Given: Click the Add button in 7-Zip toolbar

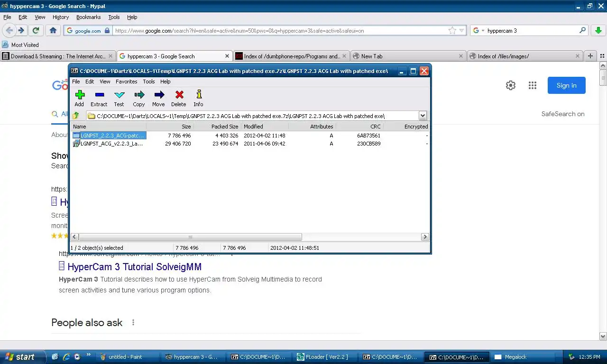Looking at the screenshot, I should (x=79, y=99).
